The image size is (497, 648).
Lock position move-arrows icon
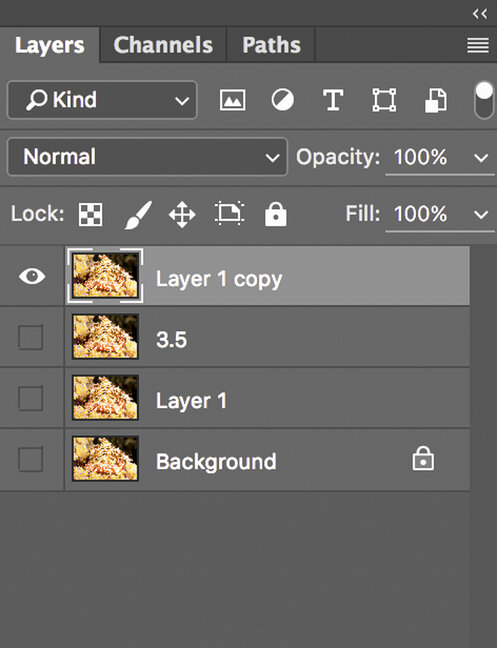pos(182,214)
